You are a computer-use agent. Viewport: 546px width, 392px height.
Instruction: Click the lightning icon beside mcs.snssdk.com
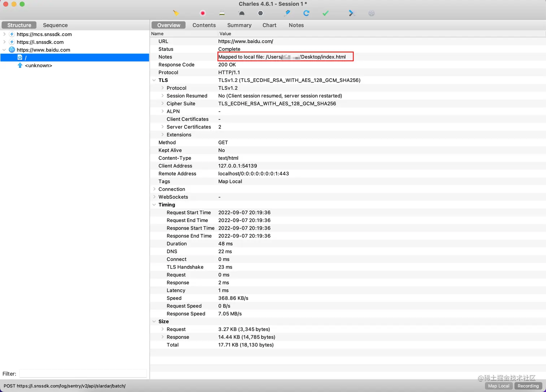[x=12, y=34]
